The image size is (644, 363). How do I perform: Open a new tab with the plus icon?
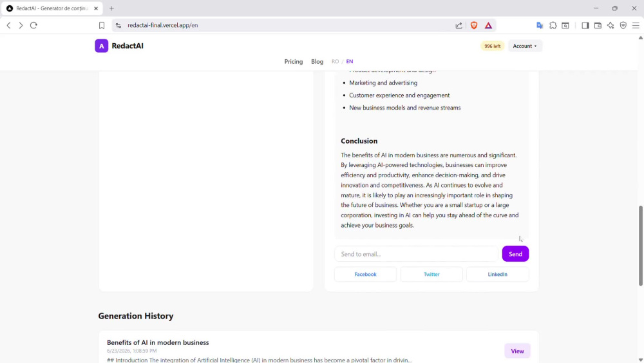point(111,8)
